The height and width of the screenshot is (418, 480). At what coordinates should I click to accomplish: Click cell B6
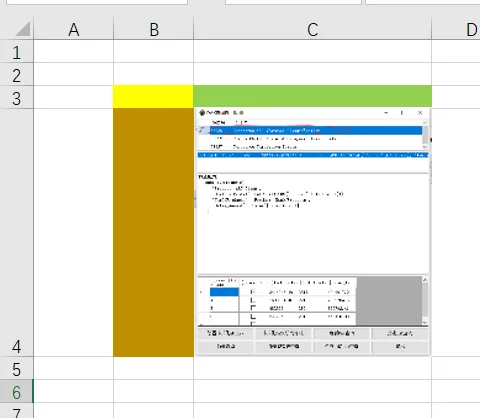pyautogui.click(x=153, y=391)
